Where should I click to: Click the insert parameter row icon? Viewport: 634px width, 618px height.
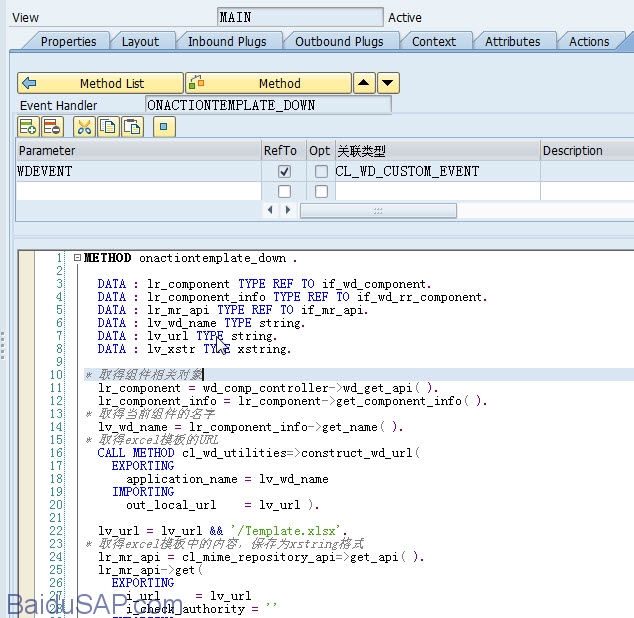click(x=28, y=127)
